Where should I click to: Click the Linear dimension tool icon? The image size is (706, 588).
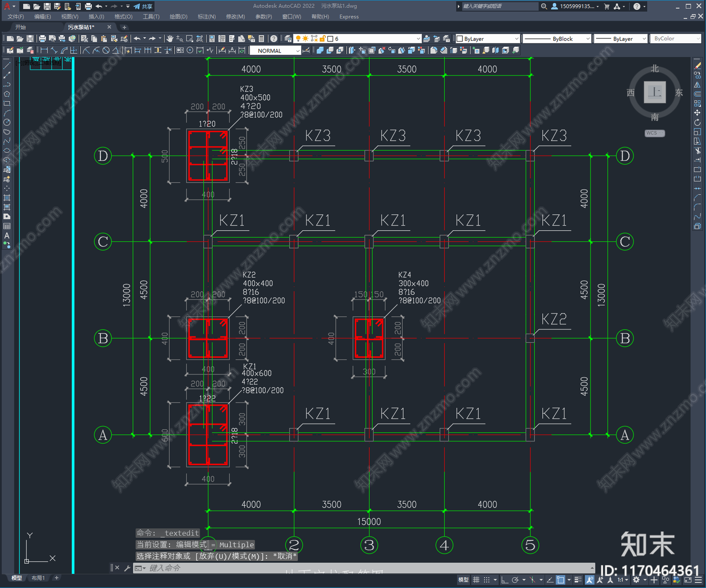(x=44, y=50)
